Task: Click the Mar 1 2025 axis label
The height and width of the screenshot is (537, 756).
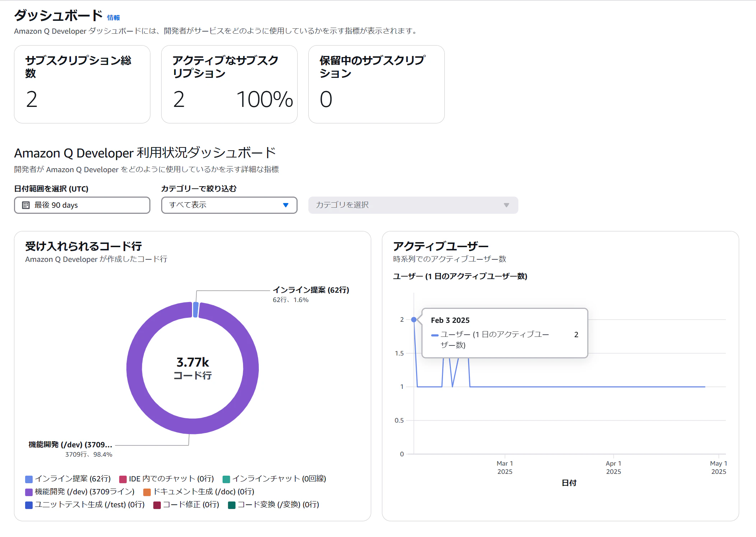Action: pyautogui.click(x=505, y=468)
